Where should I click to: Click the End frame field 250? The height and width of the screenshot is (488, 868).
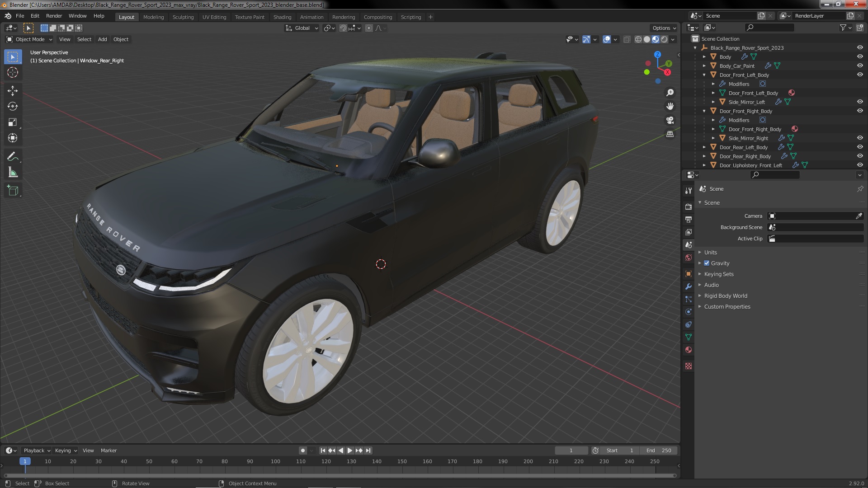[658, 450]
